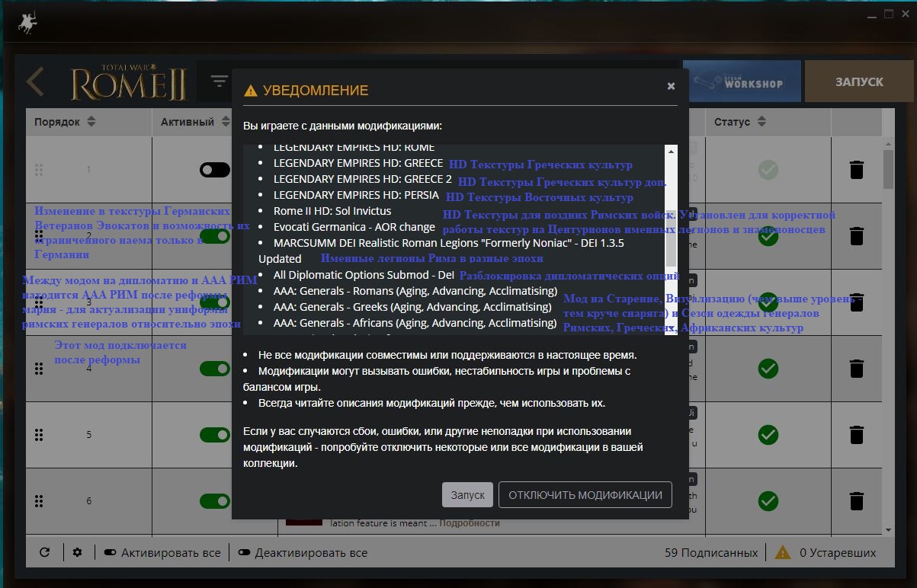Toggle the active switch for mod 1
Screen dimensions: 917x588
point(215,169)
